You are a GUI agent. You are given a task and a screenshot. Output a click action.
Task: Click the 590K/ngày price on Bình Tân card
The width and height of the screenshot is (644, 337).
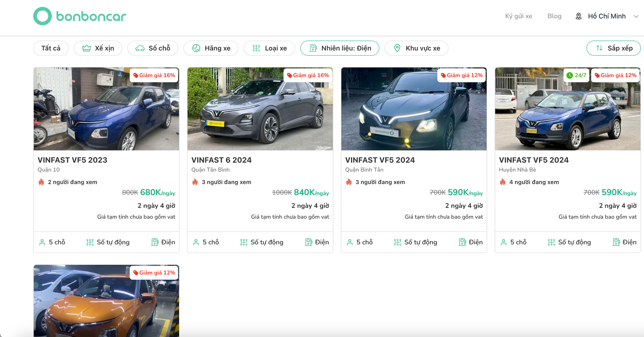point(465,193)
